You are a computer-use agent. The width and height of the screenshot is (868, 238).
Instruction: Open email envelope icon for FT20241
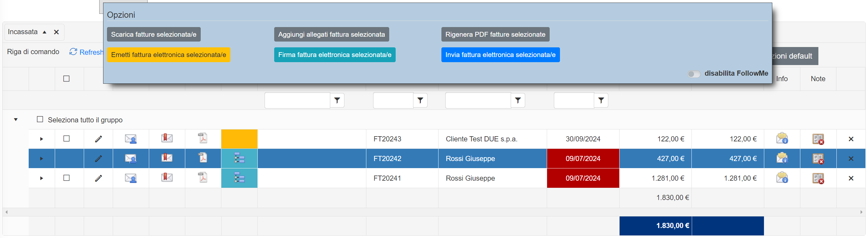point(130,178)
